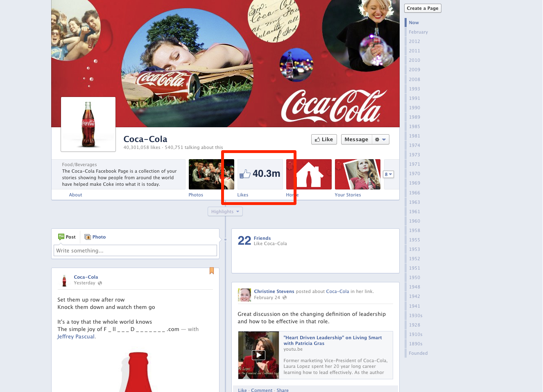543x392 pixels.
Task: Jump to 1890s in the timeline
Action: (x=416, y=344)
